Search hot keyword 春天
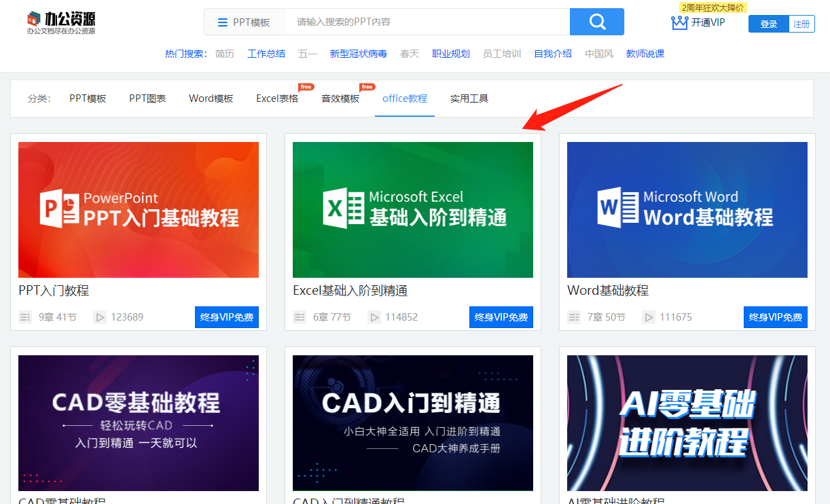Viewport: 830px width, 504px height. (x=410, y=54)
